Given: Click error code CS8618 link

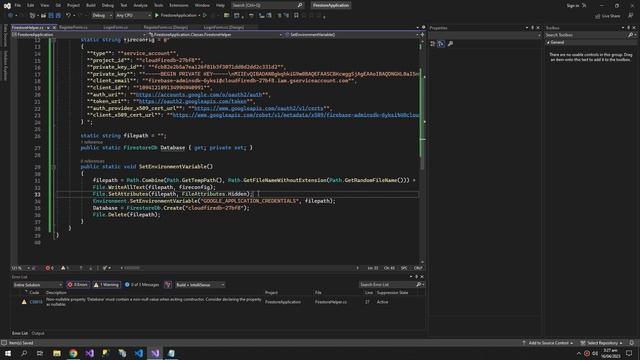Looking at the screenshot, I should [36, 302].
